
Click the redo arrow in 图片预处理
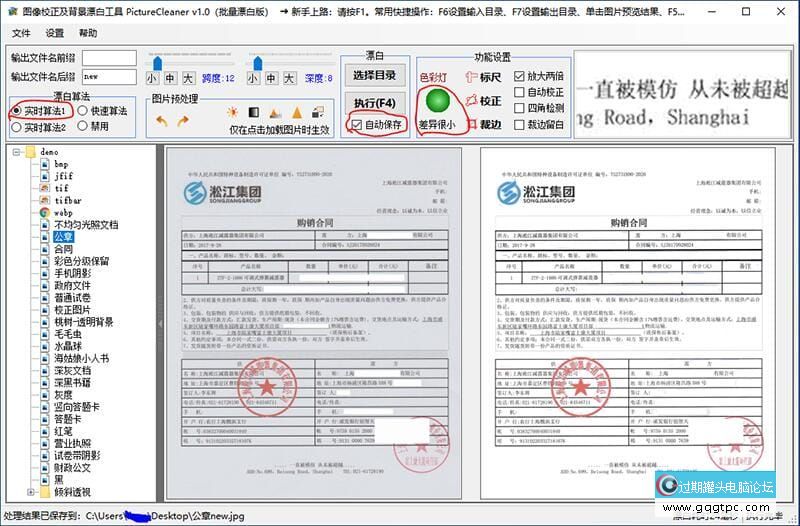[183, 121]
